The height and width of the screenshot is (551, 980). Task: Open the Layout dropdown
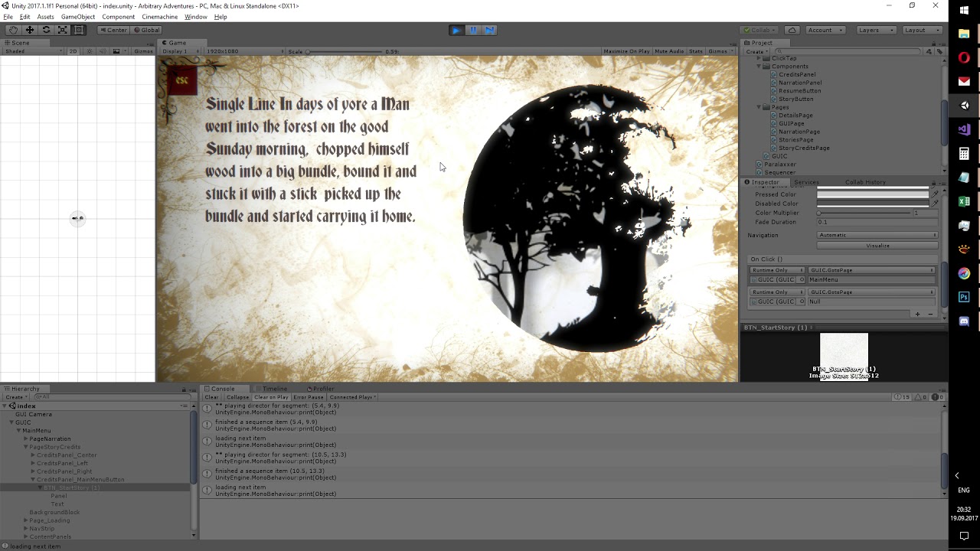(x=922, y=30)
